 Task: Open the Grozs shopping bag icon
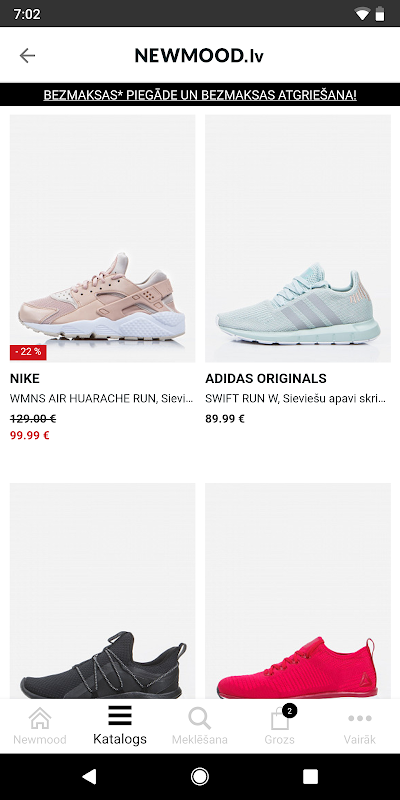[280, 718]
